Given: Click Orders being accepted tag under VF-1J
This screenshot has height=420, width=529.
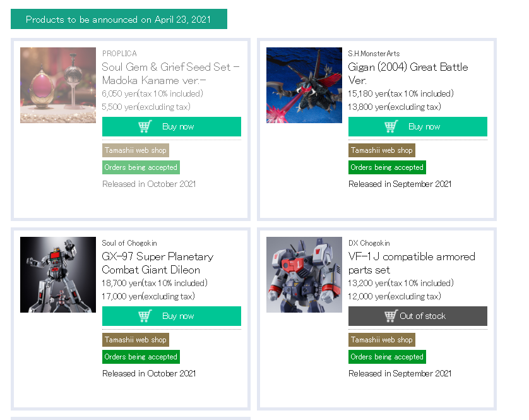Looking at the screenshot, I should coord(387,357).
